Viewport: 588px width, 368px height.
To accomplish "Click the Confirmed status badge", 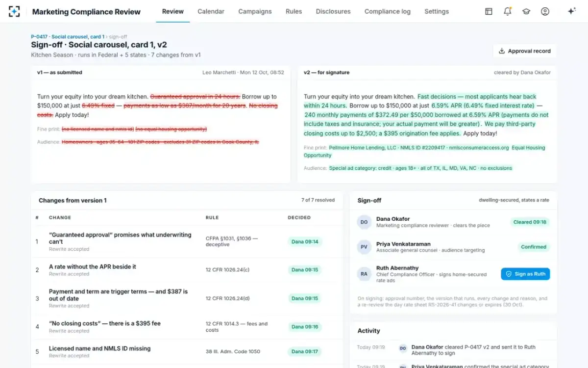I will 534,247.
